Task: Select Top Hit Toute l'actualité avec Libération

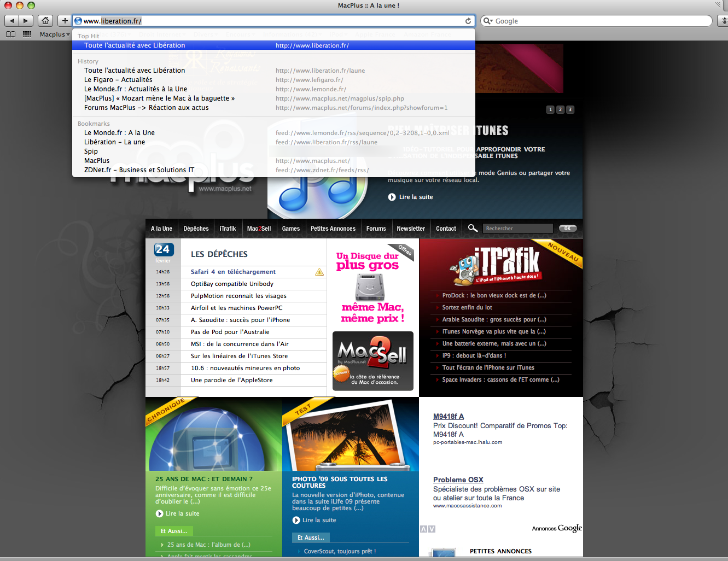Action: pyautogui.click(x=273, y=45)
